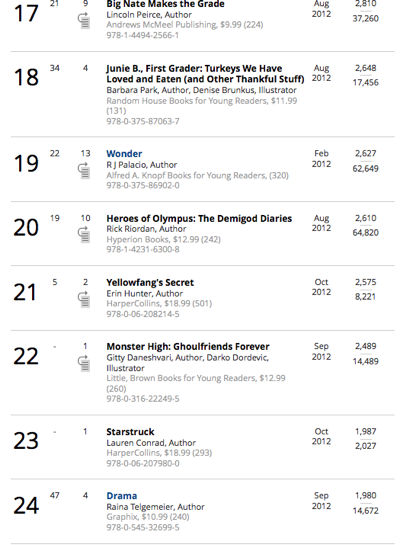Select the Heroes of Olympus title text
The width and height of the screenshot is (400, 545).
coord(199,218)
